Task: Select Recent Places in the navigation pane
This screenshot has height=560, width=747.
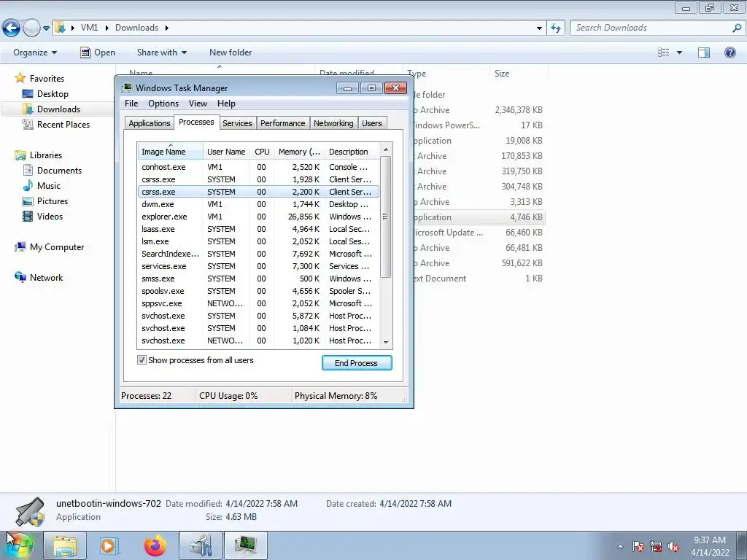Action: coord(56,124)
